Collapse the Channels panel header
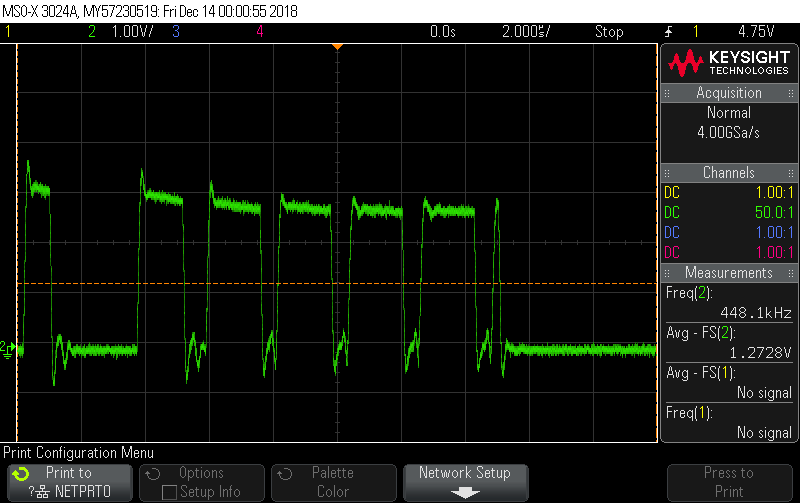 [x=729, y=172]
